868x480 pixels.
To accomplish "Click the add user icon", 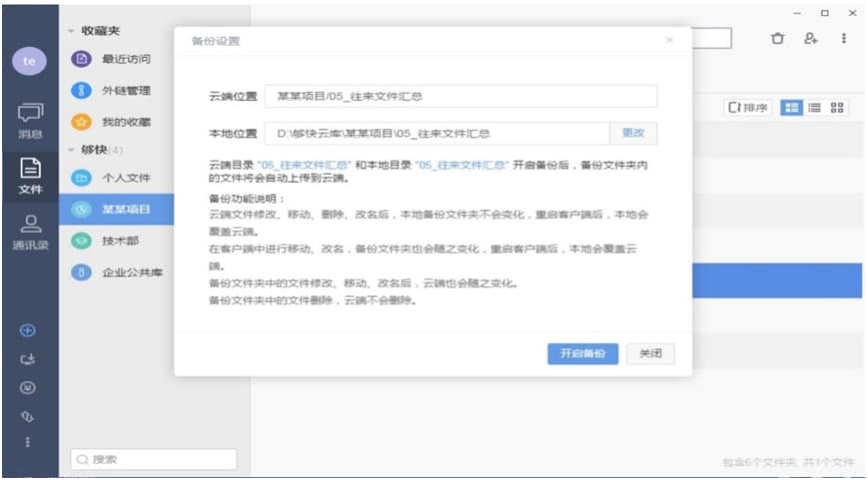I will coord(810,38).
